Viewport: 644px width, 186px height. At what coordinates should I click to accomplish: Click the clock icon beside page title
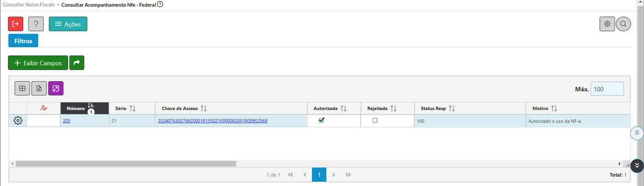[160, 4]
